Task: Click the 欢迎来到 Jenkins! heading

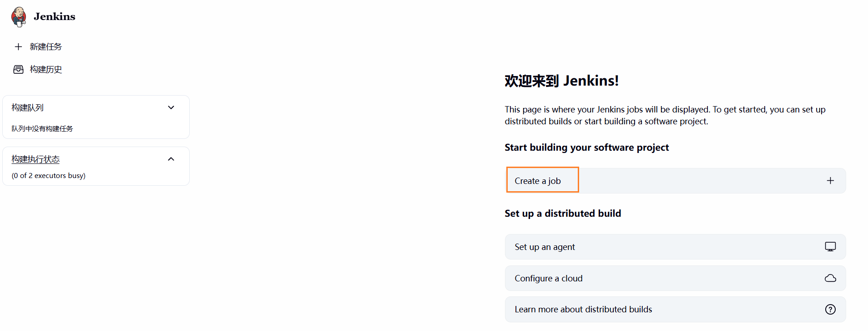Action: point(561,81)
